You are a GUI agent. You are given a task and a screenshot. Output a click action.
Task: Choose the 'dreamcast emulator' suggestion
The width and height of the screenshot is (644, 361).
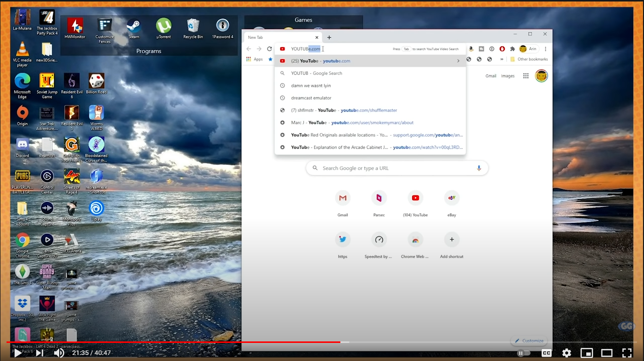(x=370, y=98)
